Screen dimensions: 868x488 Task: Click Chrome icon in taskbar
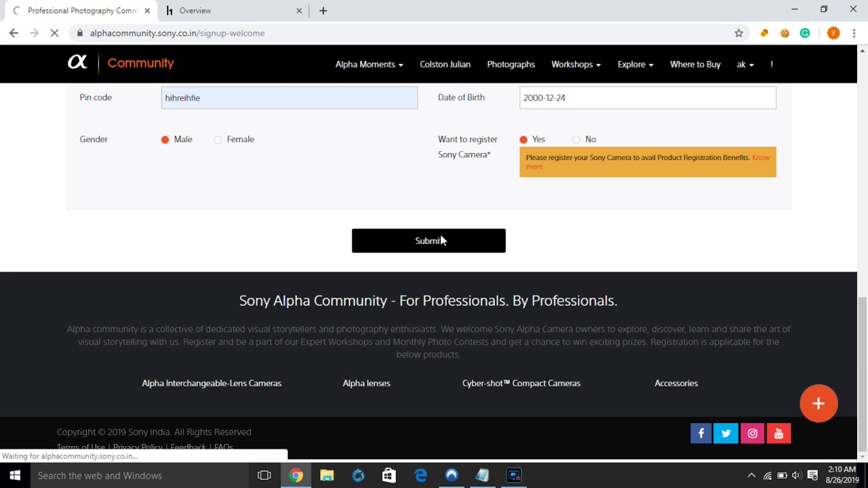296,475
